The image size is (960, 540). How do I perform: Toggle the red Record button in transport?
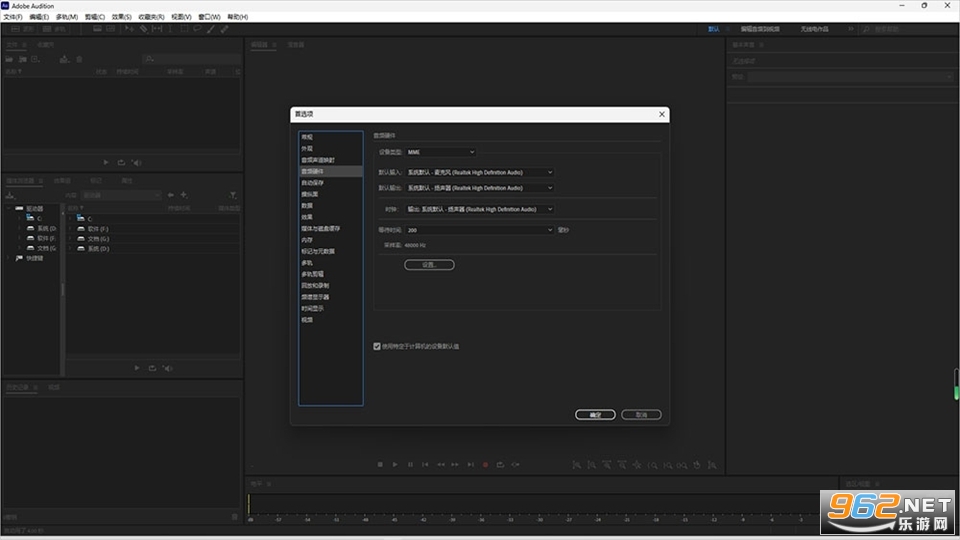pos(486,465)
